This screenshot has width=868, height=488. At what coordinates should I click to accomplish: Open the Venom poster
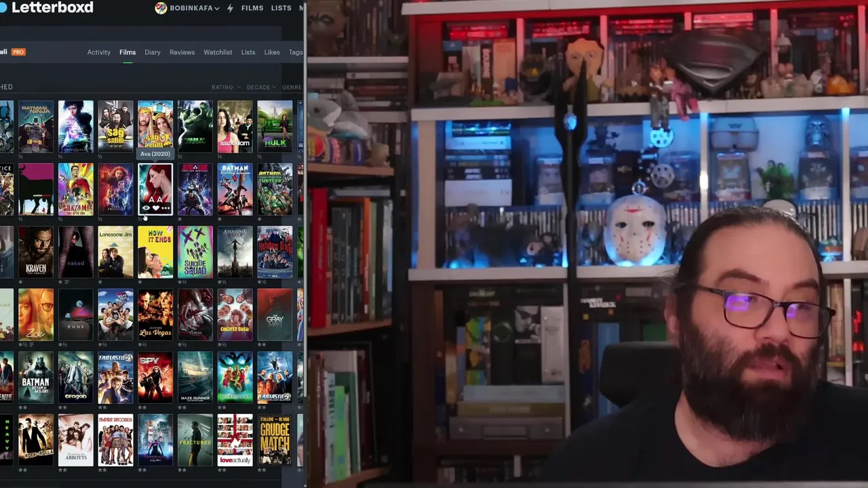coord(195,314)
